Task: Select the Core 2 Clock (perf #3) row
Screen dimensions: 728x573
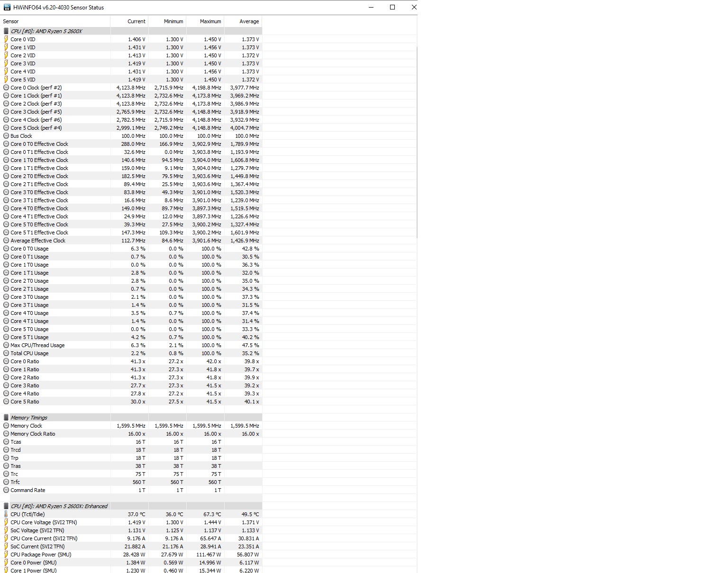Action: [x=131, y=104]
